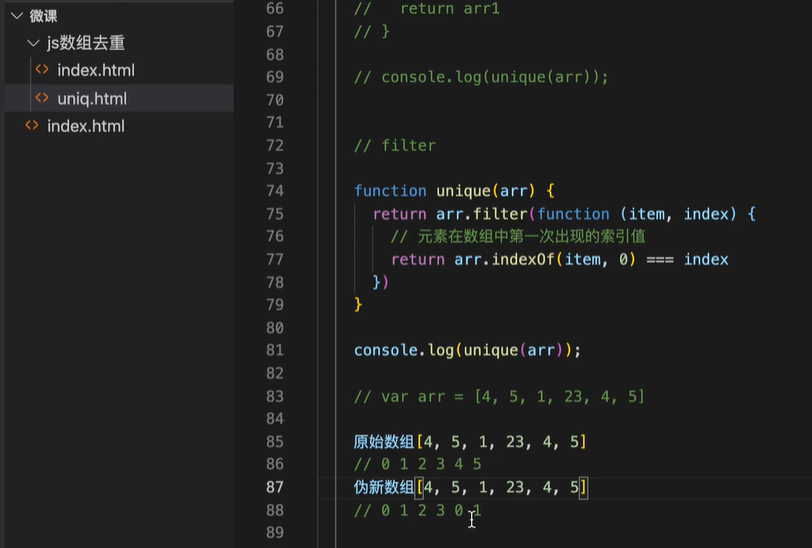Click the text "function unique(arr) {"
This screenshot has width=812, height=548.
tap(454, 191)
